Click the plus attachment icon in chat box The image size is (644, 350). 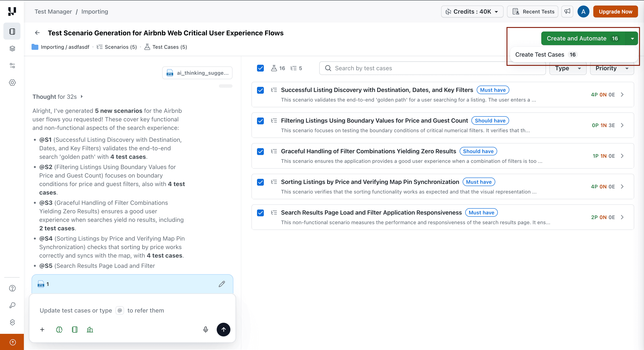tap(42, 330)
